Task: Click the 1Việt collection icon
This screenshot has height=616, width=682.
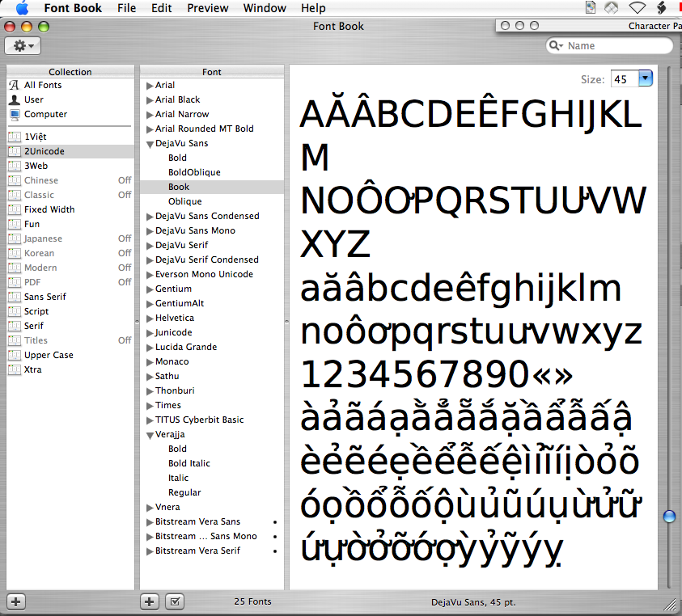Action: tap(15, 137)
